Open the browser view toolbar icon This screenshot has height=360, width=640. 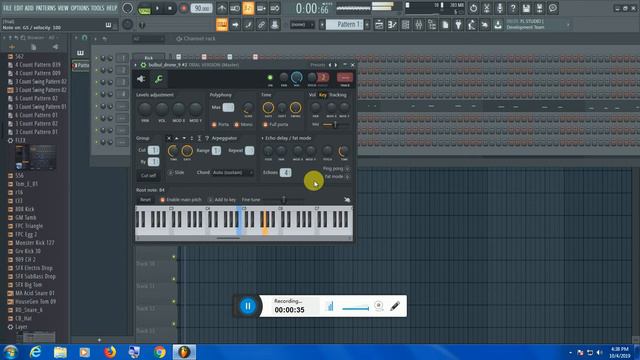tap(431, 25)
